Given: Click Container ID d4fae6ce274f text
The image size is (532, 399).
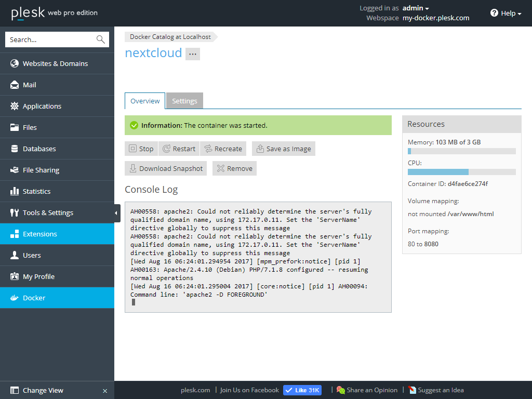Looking at the screenshot, I should point(448,184).
